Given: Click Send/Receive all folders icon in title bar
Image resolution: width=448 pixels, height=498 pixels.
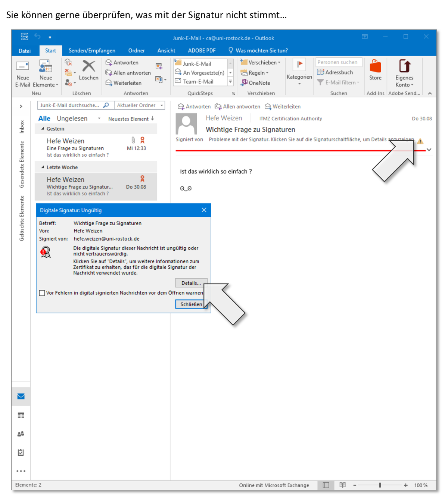Looking at the screenshot, I should (x=24, y=37).
